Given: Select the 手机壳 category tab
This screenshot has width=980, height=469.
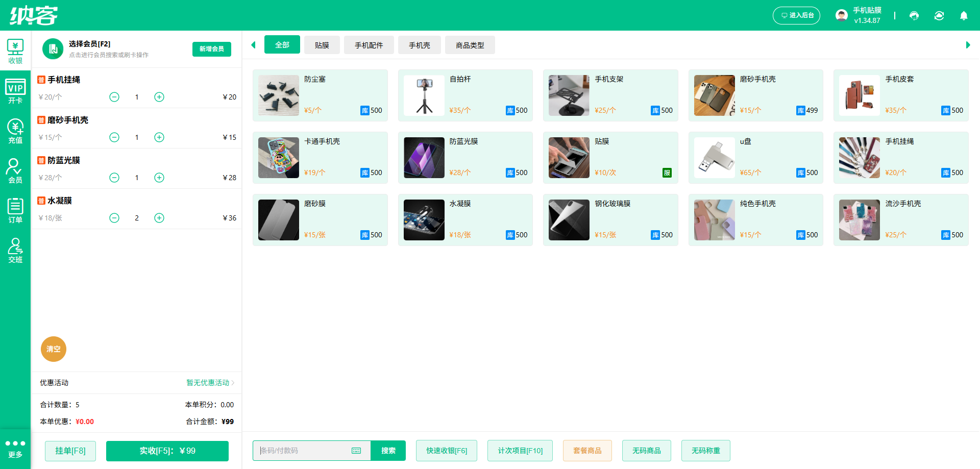Looking at the screenshot, I should point(420,45).
